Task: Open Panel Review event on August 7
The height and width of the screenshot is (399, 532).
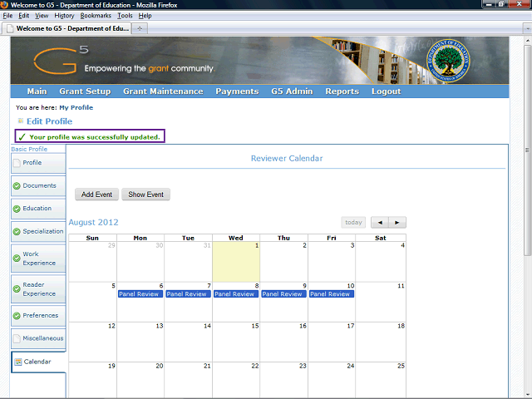Action: pos(189,294)
